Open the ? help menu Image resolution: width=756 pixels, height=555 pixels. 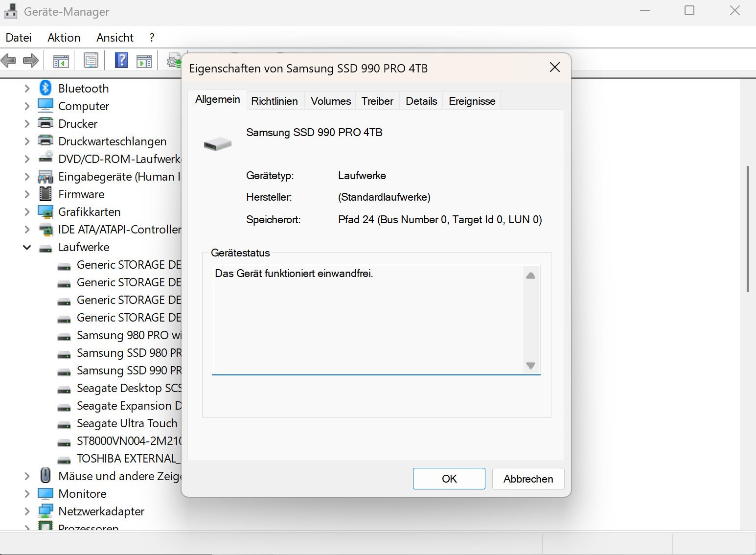[152, 38]
